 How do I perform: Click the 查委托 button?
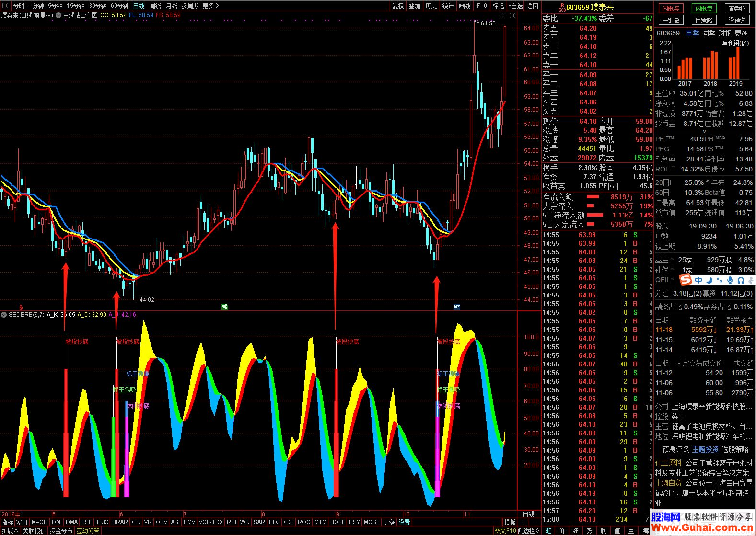pyautogui.click(x=737, y=9)
